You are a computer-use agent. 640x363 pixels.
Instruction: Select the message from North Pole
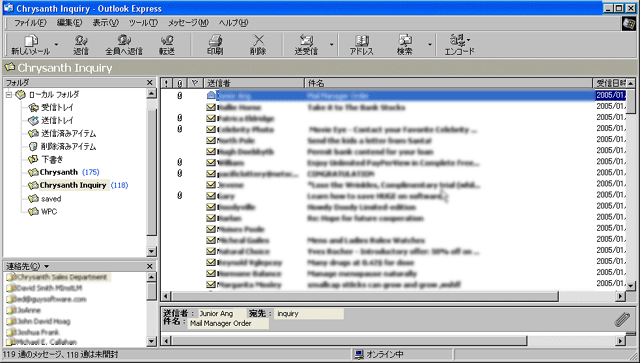[393, 140]
